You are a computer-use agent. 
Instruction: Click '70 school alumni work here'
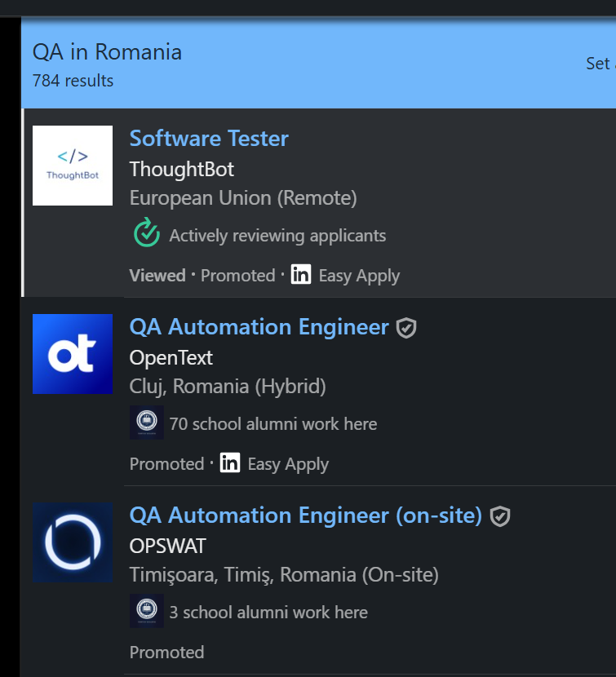273,424
